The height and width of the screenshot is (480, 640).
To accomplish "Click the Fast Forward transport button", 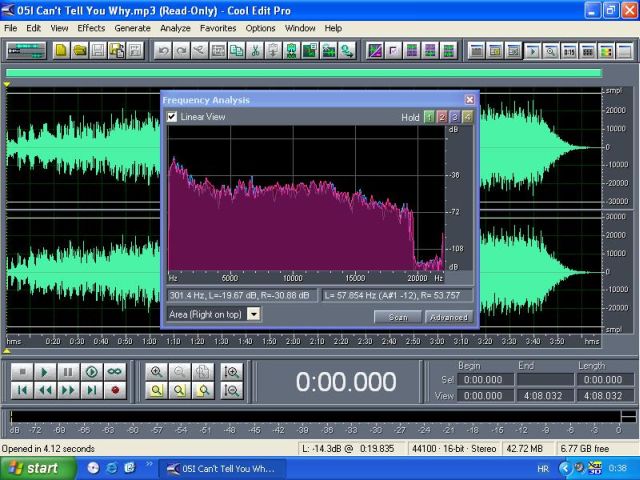I will 68,390.
